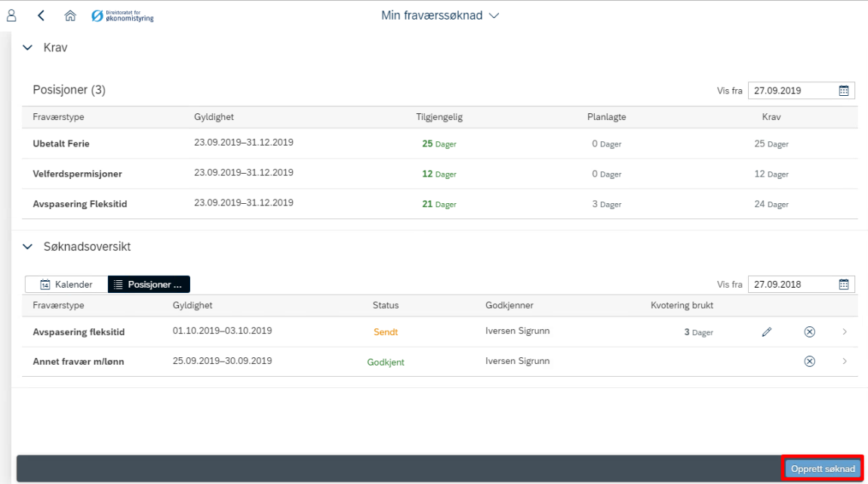Open details of Avspasering fleksitid row arrow
The image size is (868, 484).
click(x=845, y=331)
